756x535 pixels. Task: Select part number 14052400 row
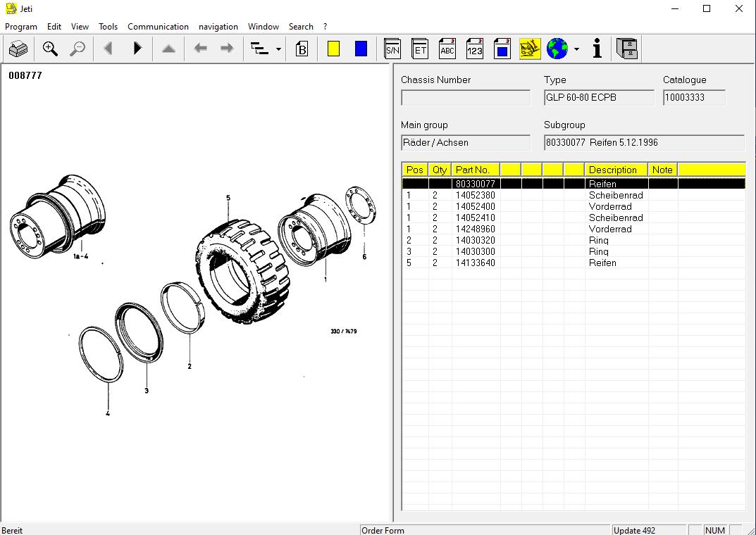tap(574, 206)
